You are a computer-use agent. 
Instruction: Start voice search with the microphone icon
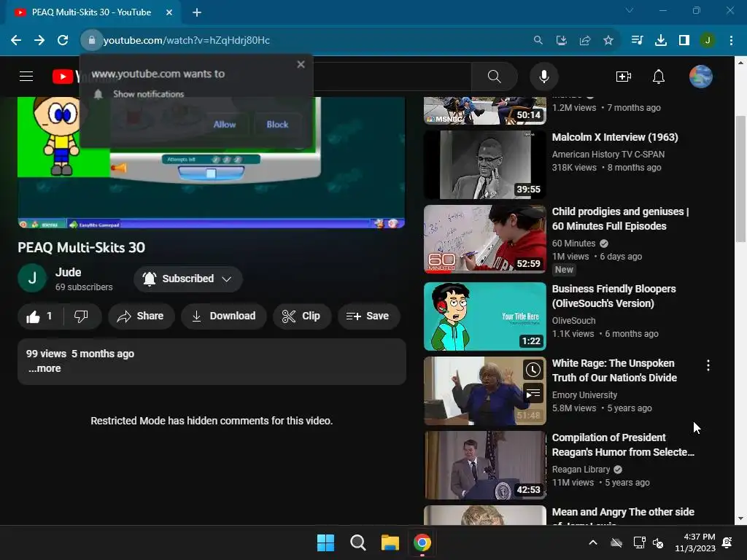tap(543, 76)
